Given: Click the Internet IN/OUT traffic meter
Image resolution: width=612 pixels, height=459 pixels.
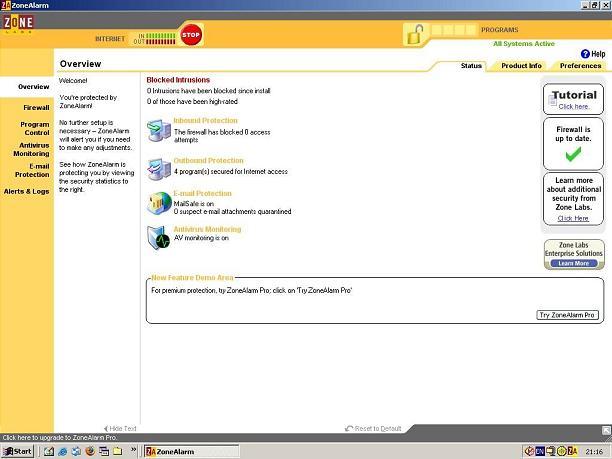Looking at the screenshot, I should 155,39.
